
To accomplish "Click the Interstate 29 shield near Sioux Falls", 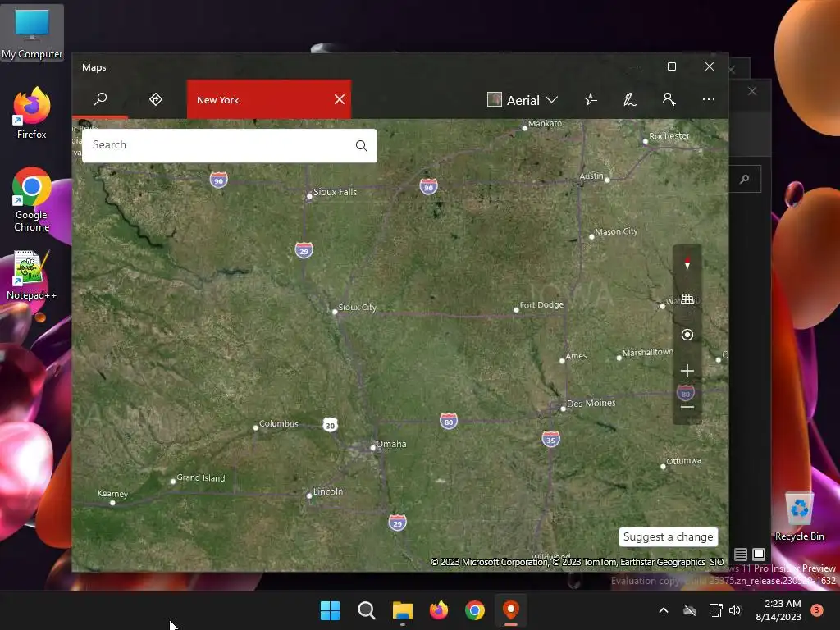I will pos(304,250).
